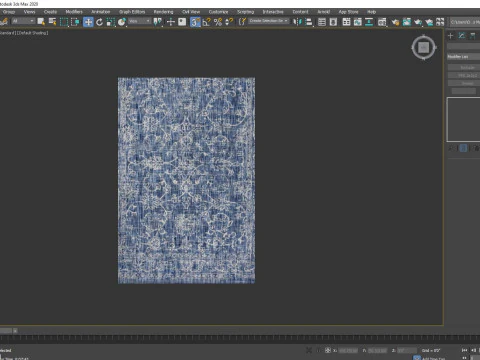Image resolution: width=480 pixels, height=360 pixels.
Task: Open the Interactive menu
Action: pyautogui.click(x=273, y=12)
